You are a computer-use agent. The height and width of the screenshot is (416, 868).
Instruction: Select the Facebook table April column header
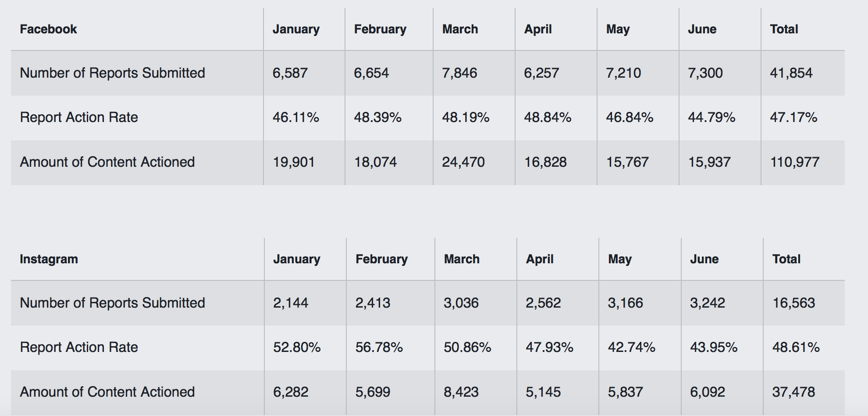(538, 29)
